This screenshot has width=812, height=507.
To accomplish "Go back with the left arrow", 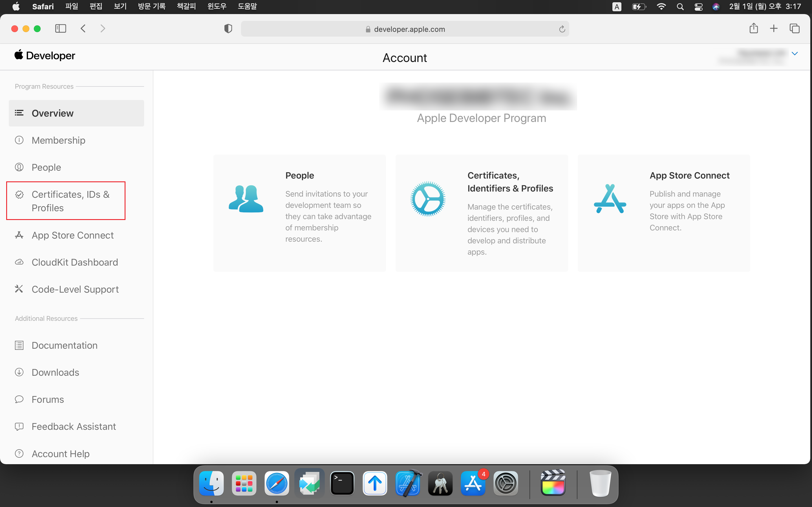I will point(83,28).
